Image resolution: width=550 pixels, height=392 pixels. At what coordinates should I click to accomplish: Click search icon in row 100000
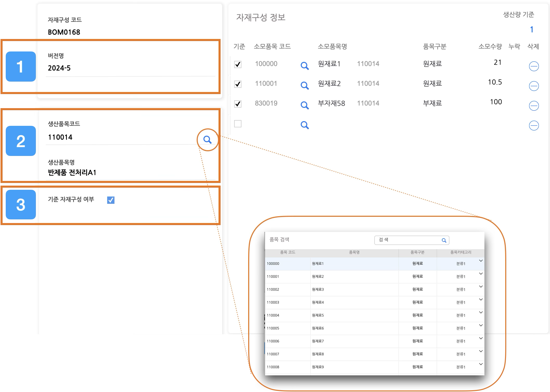[x=304, y=66]
